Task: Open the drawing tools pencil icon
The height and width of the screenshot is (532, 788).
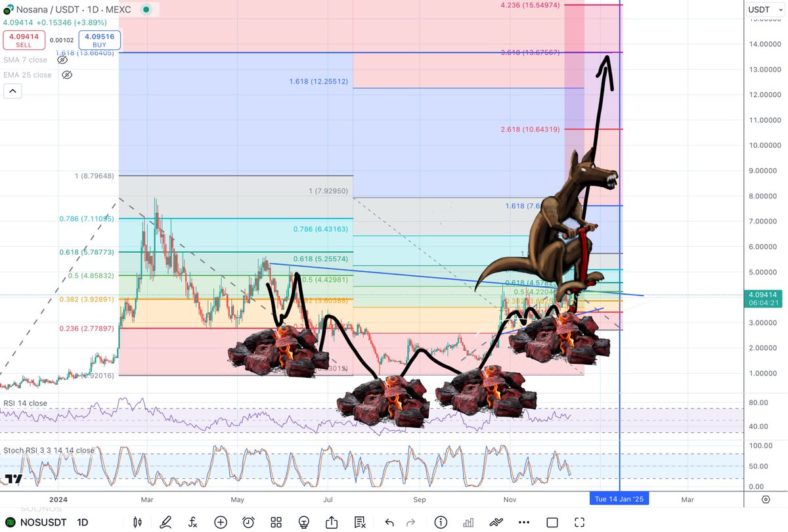Action: pos(165,523)
